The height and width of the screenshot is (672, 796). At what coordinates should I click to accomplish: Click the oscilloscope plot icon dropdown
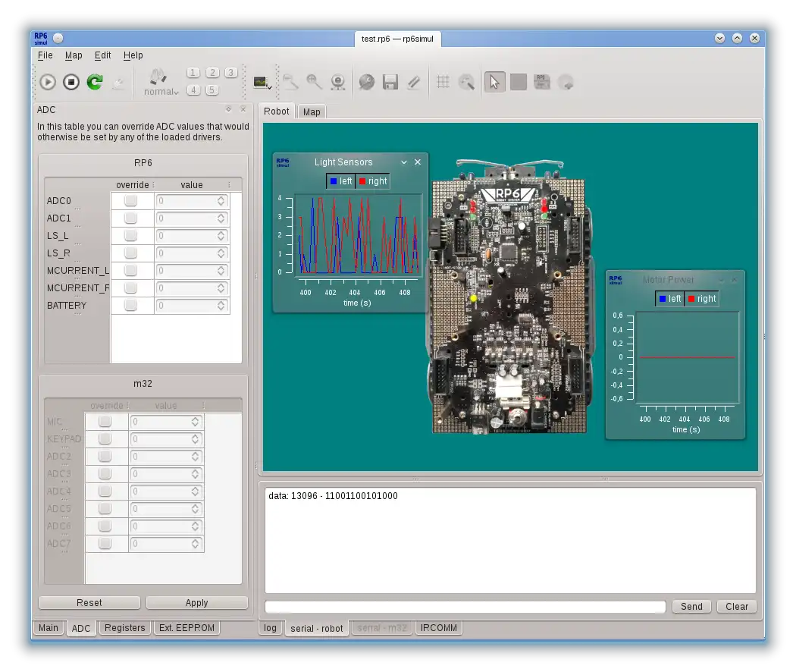click(263, 82)
